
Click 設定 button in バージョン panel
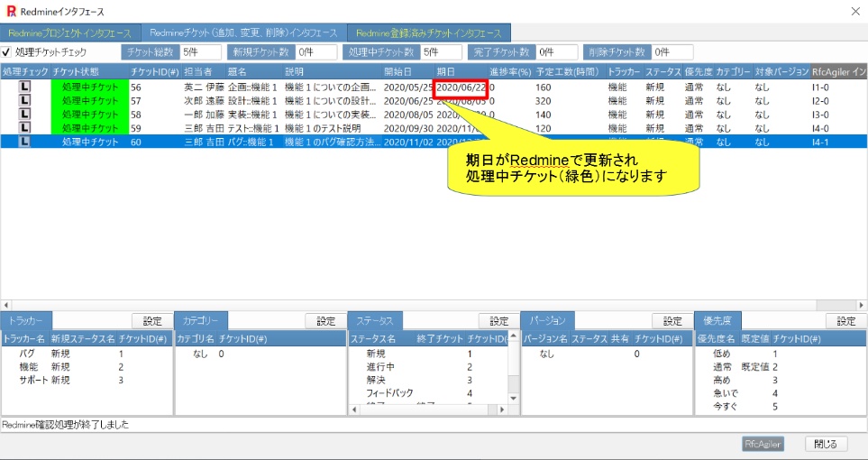click(672, 321)
